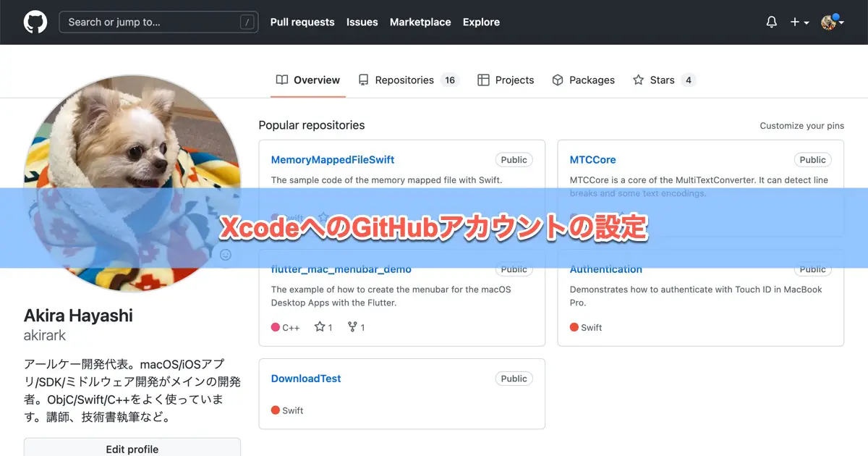Click the Edit profile button
Image resolution: width=868 pixels, height=456 pixels.
132,448
